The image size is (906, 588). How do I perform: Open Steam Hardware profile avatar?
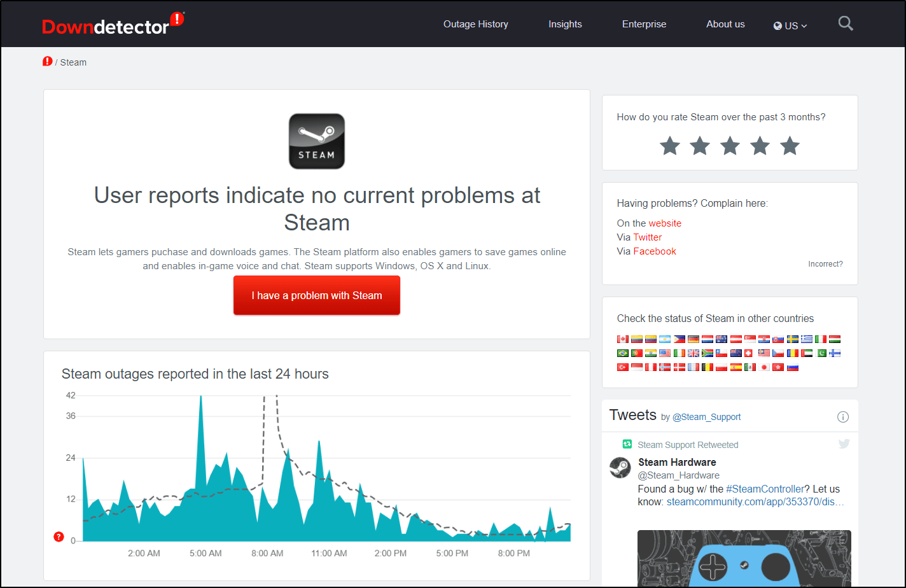[620, 468]
